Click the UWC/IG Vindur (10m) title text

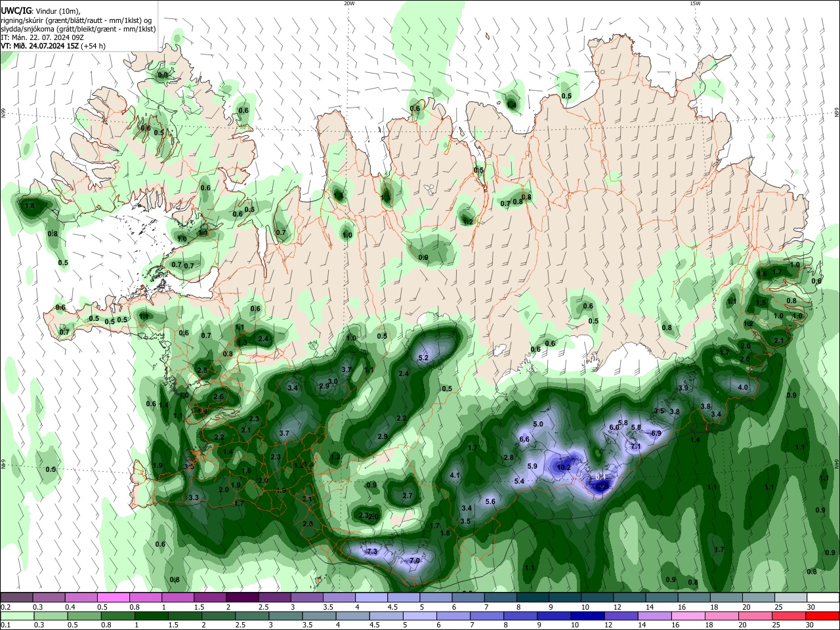pos(41,10)
